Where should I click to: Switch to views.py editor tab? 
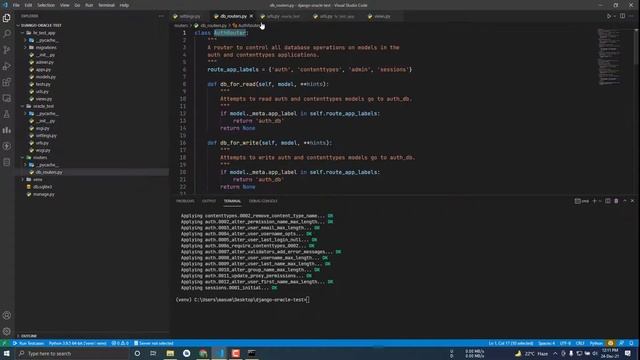tap(380, 16)
